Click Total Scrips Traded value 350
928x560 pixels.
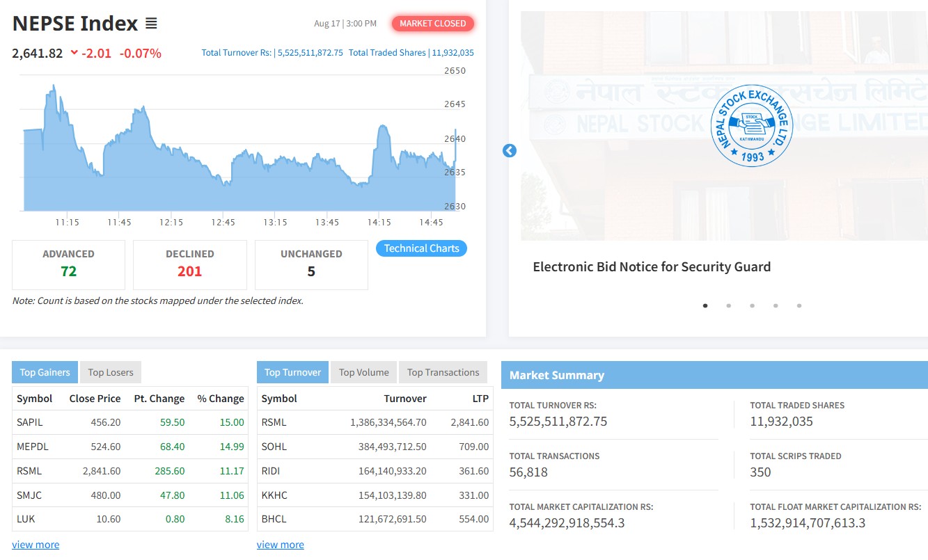point(760,472)
